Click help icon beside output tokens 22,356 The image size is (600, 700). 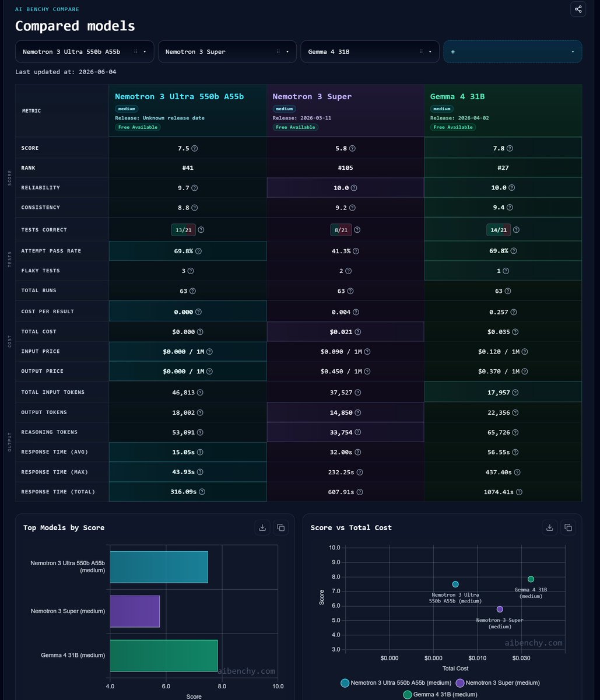click(x=514, y=412)
